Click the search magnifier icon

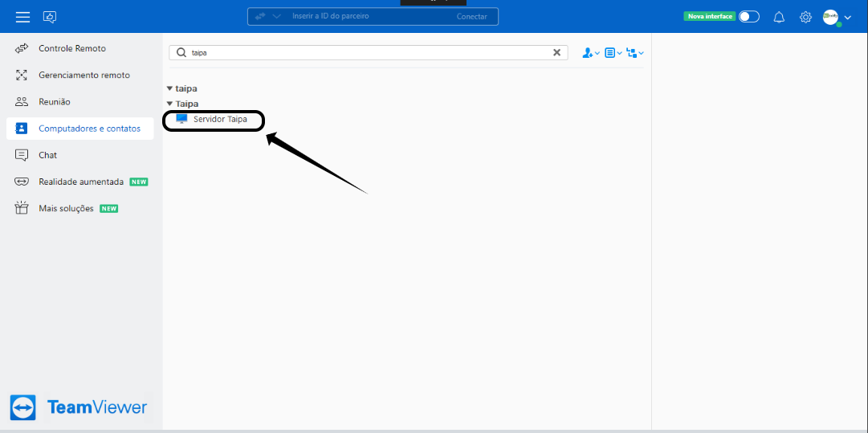pos(181,52)
